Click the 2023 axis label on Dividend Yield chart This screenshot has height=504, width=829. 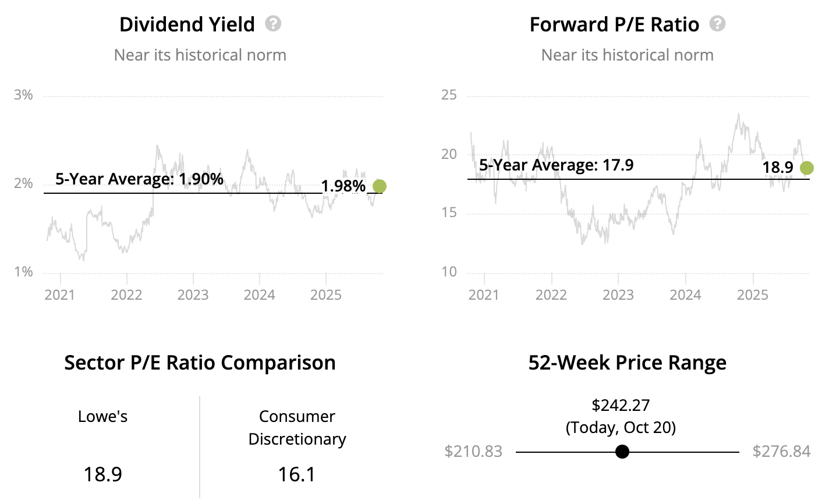point(193,294)
